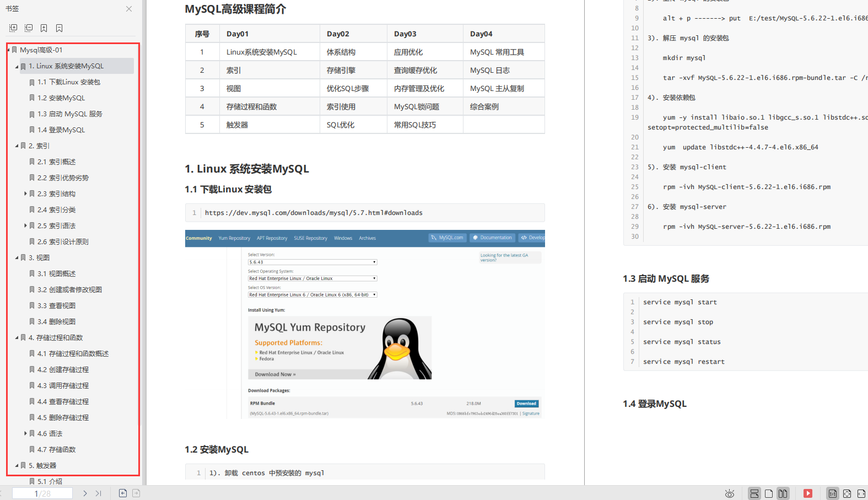Open bookmark 4.4 查看存储过程
This screenshot has height=500, width=868.
pyautogui.click(x=63, y=402)
